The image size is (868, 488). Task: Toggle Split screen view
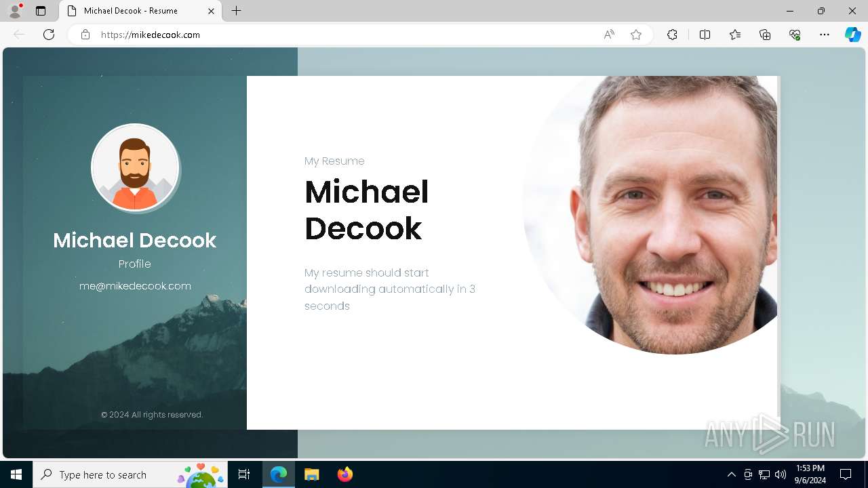pyautogui.click(x=705, y=35)
